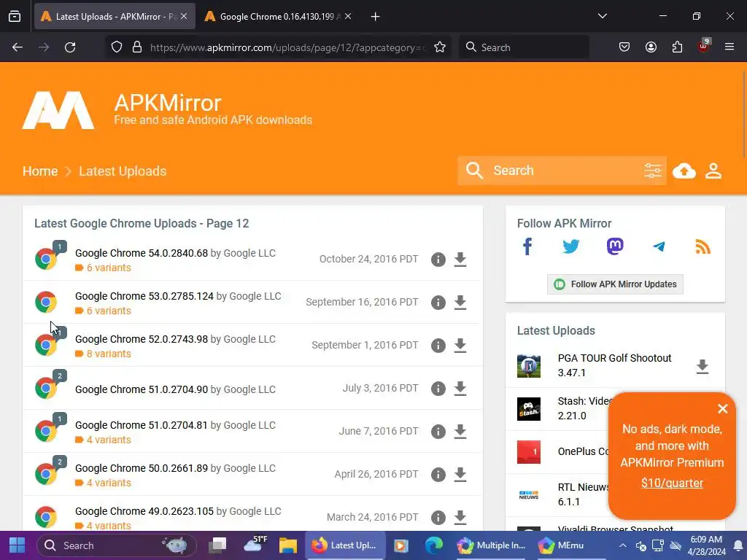Open APK Mirror RSS feed icon

tap(703, 246)
